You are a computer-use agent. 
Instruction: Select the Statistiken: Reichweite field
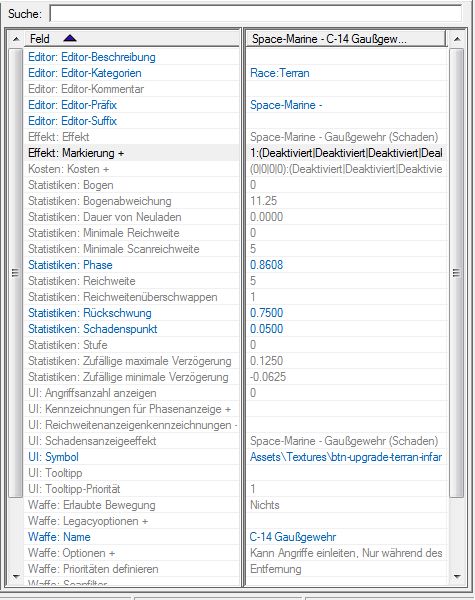(132, 281)
